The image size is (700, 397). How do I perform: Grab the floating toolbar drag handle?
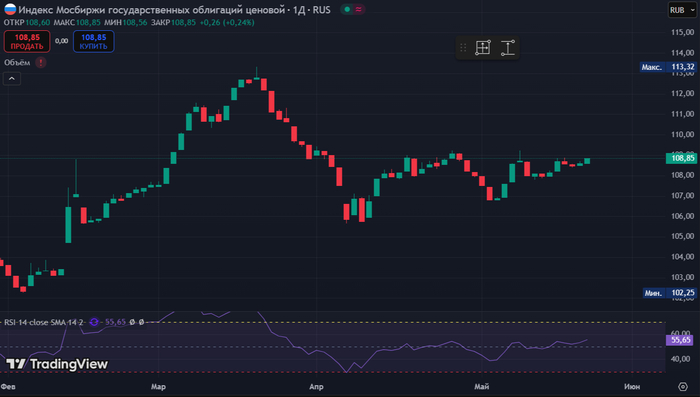(463, 47)
